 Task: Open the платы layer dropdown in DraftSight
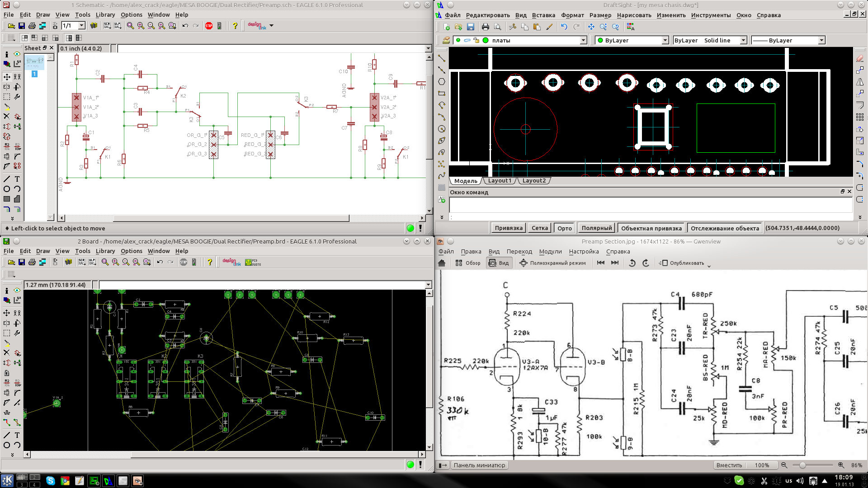(583, 40)
